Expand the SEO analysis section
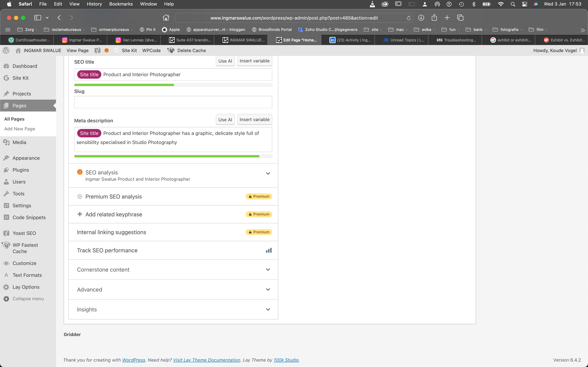The height and width of the screenshot is (367, 588). [x=268, y=173]
